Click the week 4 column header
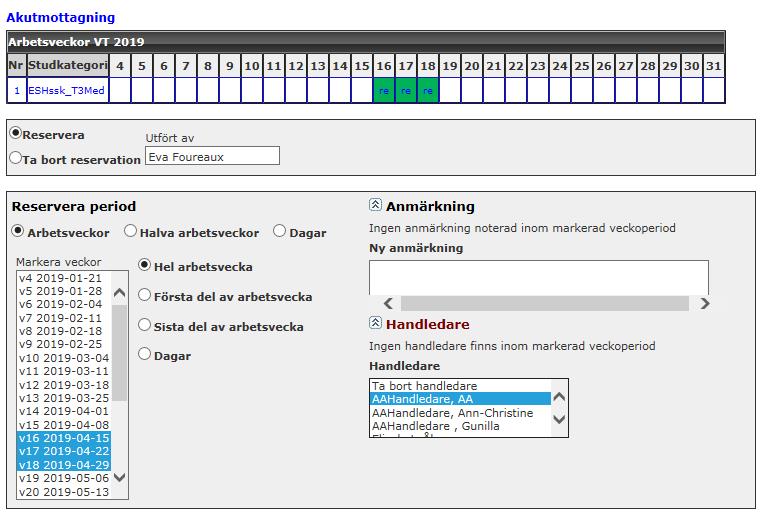762x512 pixels. (120, 66)
